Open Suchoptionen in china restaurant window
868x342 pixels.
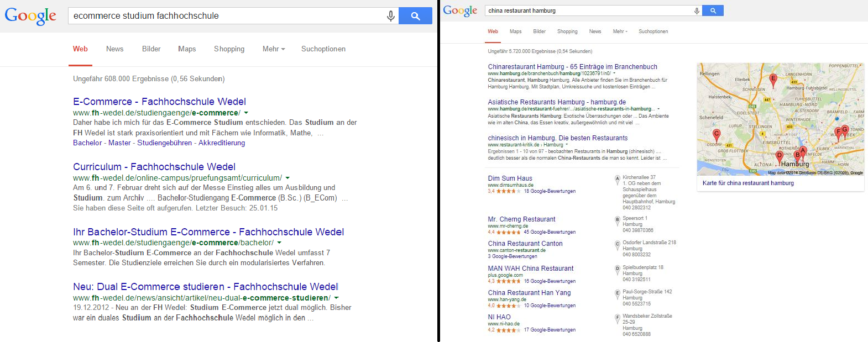pyautogui.click(x=653, y=31)
